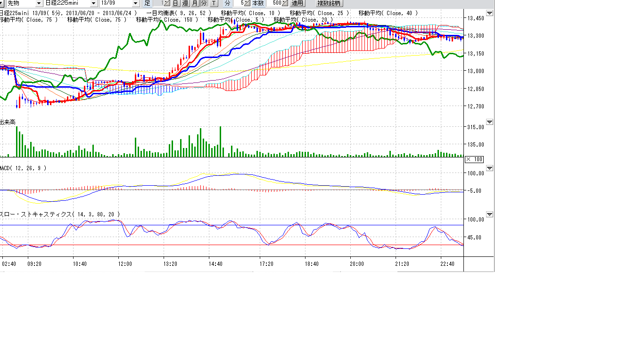Switch to monthly (月) candle interval
The height and width of the screenshot is (362, 644).
click(195, 3)
